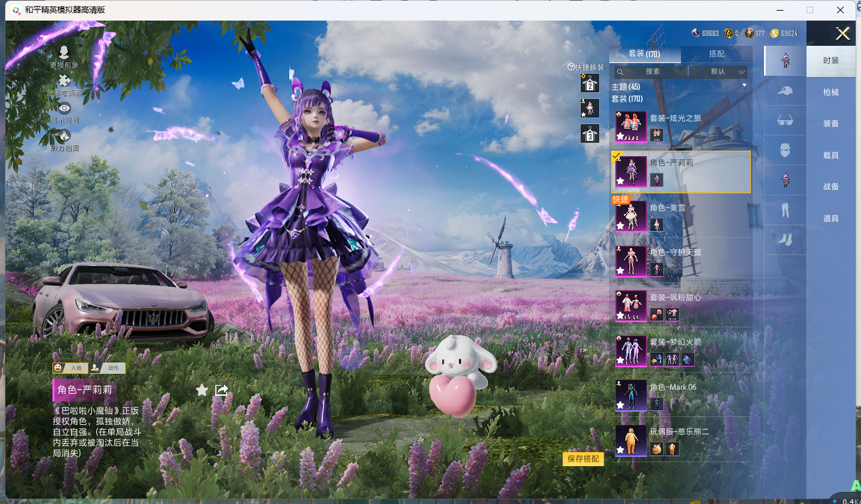This screenshot has width=861, height=504.
Task: Select the 套装-飒粉甜心 outfit thumbnail
Action: tap(630, 306)
